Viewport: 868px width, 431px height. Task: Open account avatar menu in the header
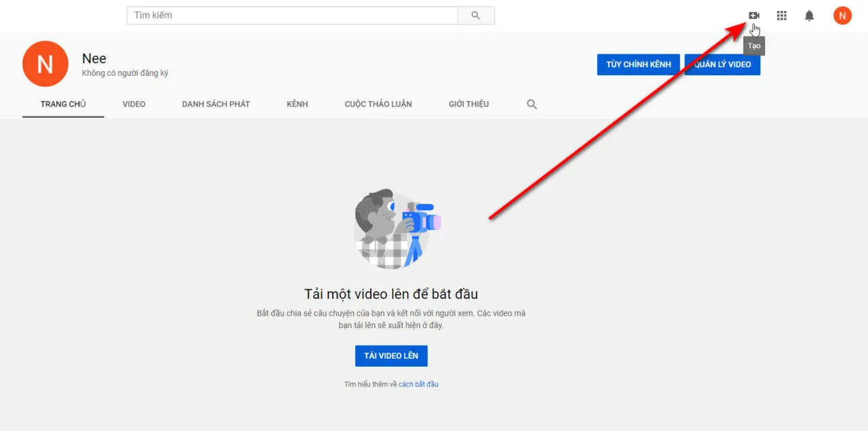coord(842,15)
